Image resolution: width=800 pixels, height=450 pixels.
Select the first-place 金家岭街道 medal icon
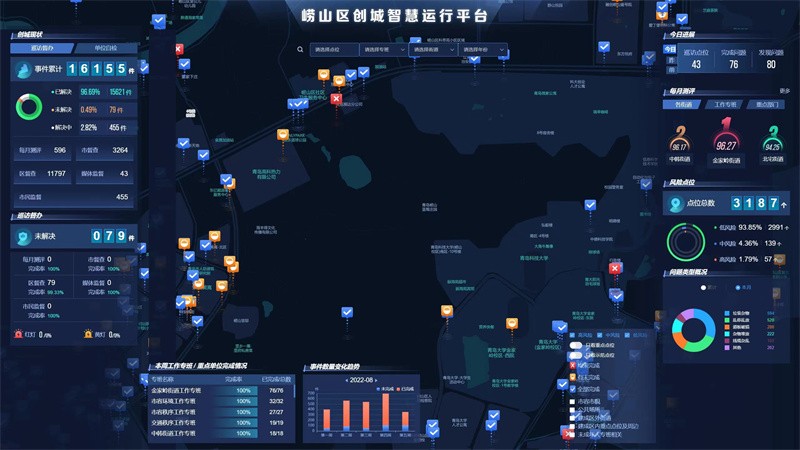(726, 139)
